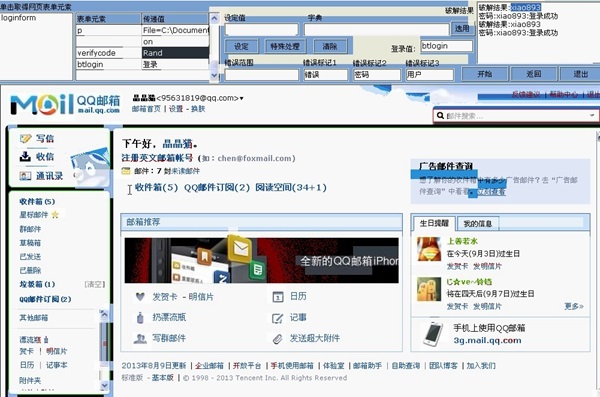
Task: Click the 选用 dictionary button
Action: coord(462,28)
